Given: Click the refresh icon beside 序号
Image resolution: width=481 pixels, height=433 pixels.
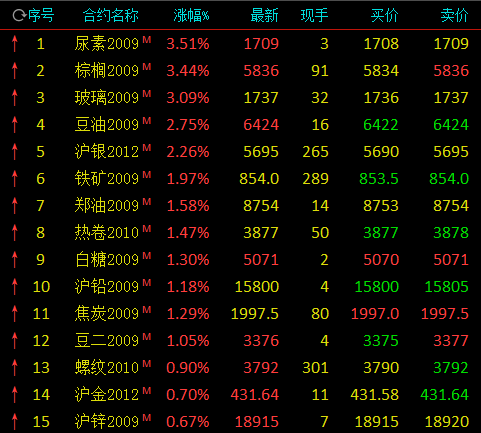Looking at the screenshot, I should click(x=19, y=15).
